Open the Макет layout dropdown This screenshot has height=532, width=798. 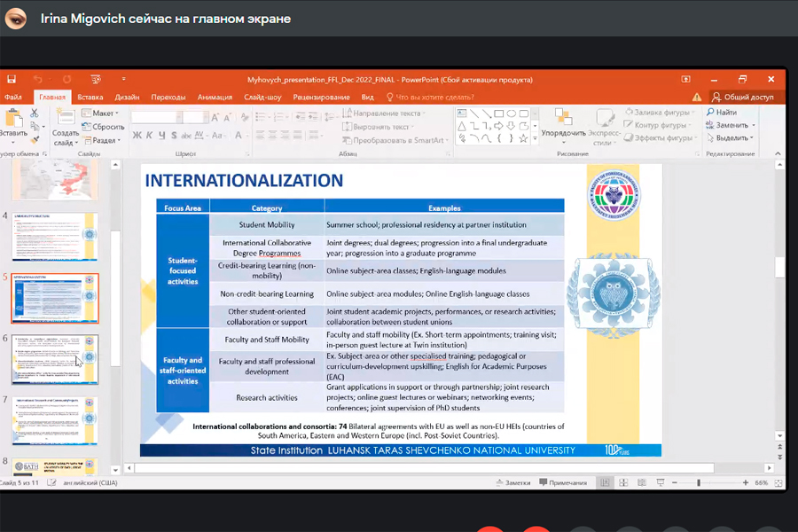[x=100, y=113]
